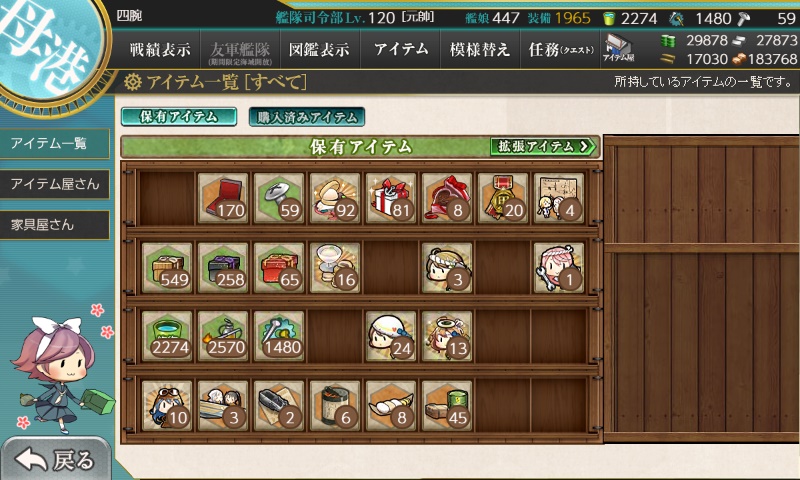800x480 pixels.
Task: Select the canned ration item with count 45
Action: tap(447, 406)
